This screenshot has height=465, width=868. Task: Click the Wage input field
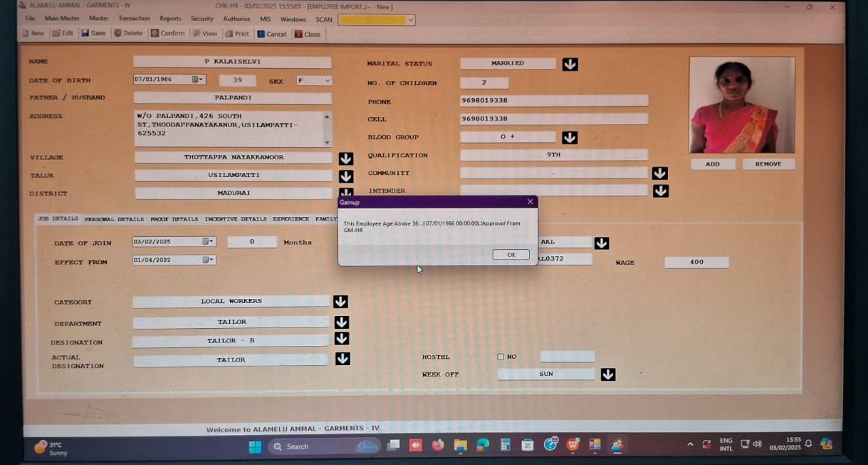697,262
